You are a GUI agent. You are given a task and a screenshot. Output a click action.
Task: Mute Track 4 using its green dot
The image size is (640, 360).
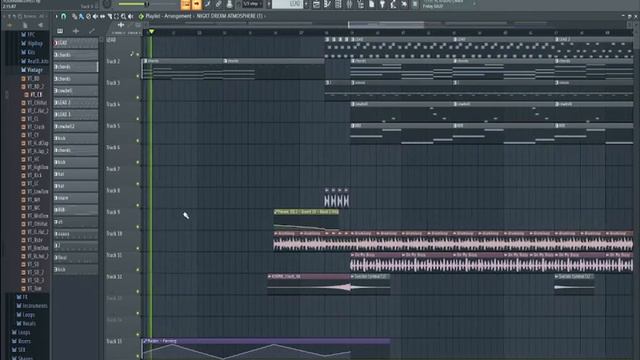(138, 119)
